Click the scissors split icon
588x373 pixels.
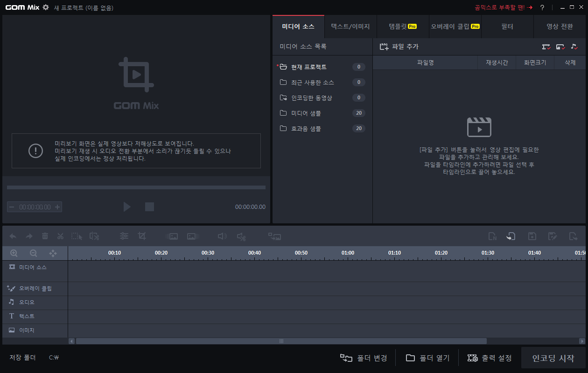[x=60, y=236]
